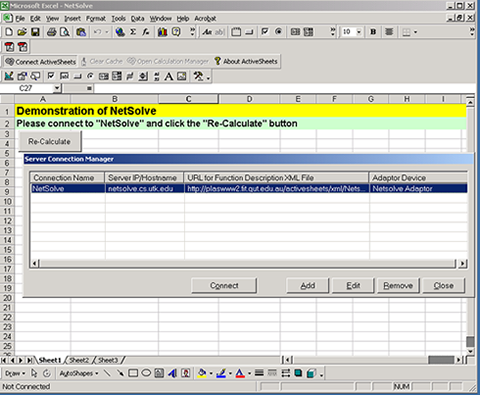Click the More Controls hammer icon
The width and height of the screenshot is (480, 395).
[x=199, y=76]
